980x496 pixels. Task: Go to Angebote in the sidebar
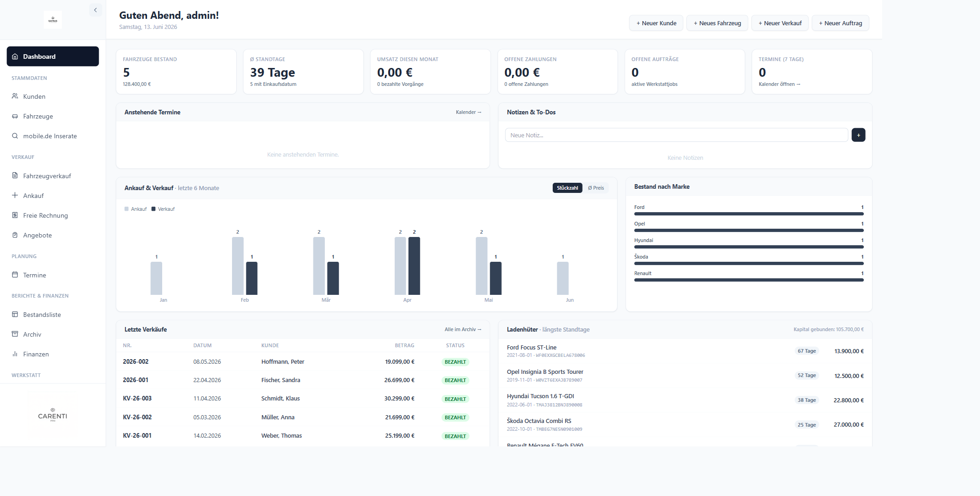[x=53, y=235]
